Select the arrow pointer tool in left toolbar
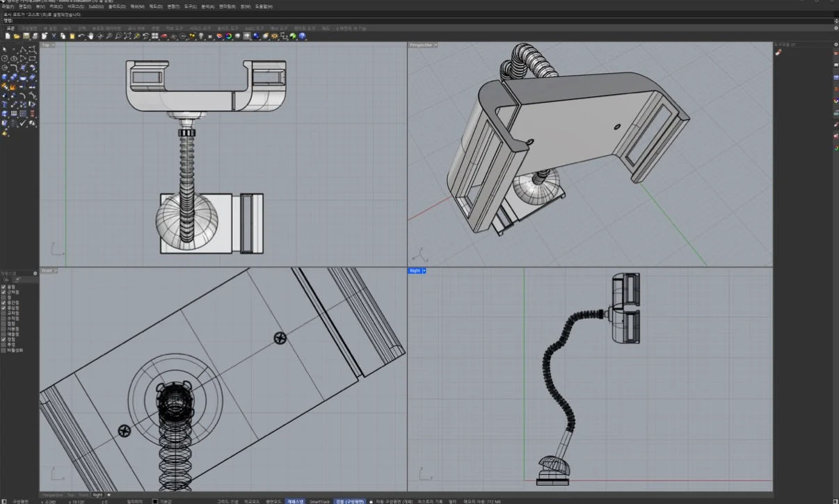This screenshot has height=504, width=839. click(x=5, y=49)
